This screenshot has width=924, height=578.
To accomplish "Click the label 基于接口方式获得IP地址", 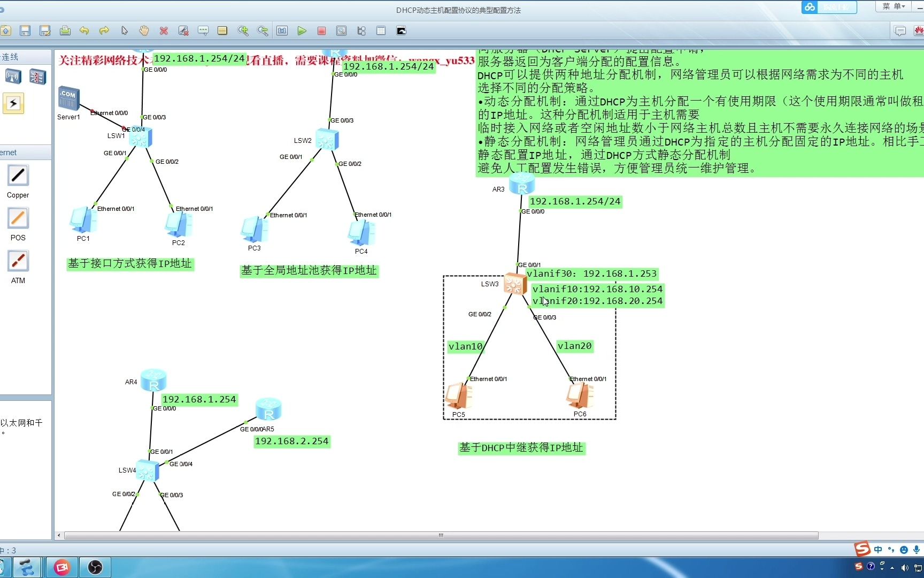I will 130,264.
